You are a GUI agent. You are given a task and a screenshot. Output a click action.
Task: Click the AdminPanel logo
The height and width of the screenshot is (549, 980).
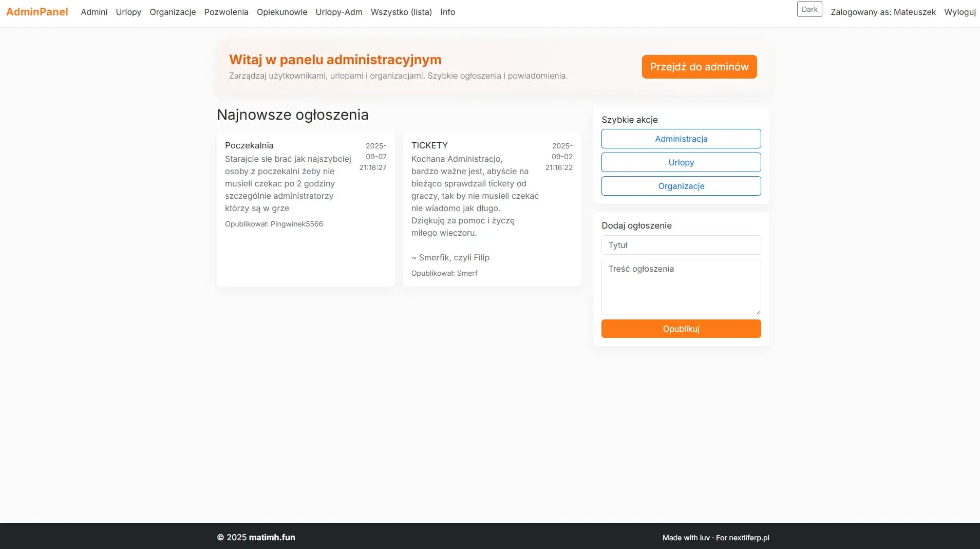36,11
